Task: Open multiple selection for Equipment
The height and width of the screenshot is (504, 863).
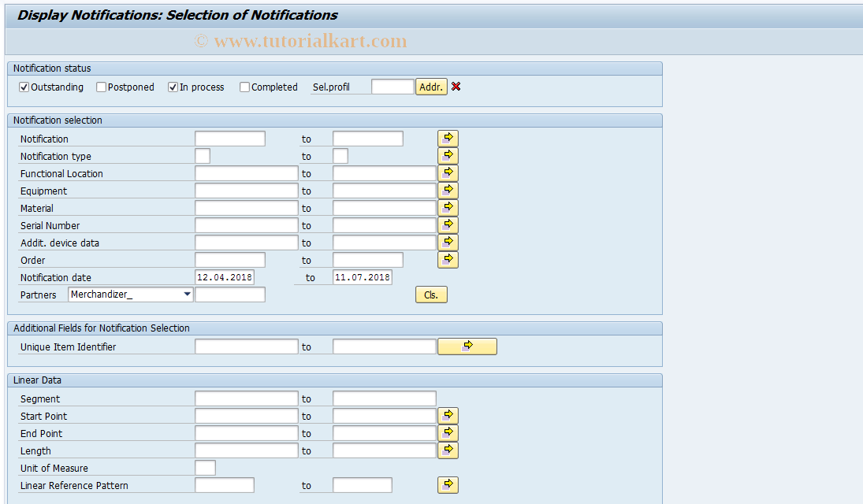Action: pyautogui.click(x=448, y=190)
